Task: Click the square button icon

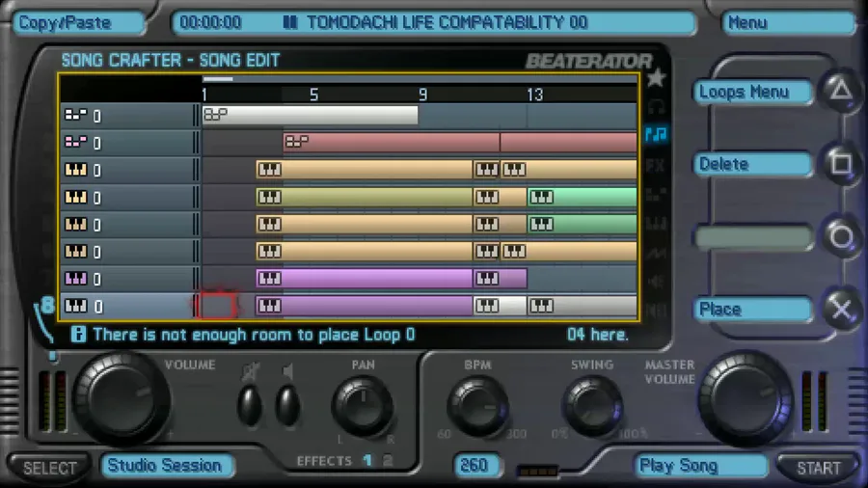Action: coord(841,164)
